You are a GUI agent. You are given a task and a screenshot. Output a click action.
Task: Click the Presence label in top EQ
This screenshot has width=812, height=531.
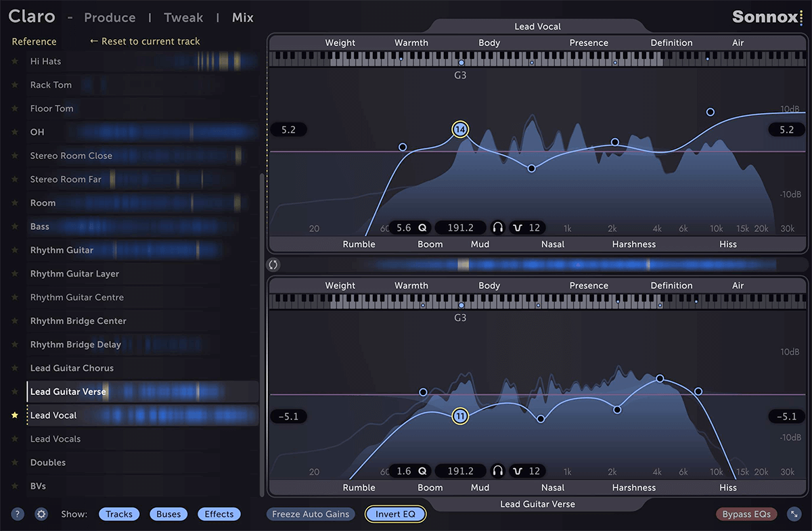pos(589,43)
